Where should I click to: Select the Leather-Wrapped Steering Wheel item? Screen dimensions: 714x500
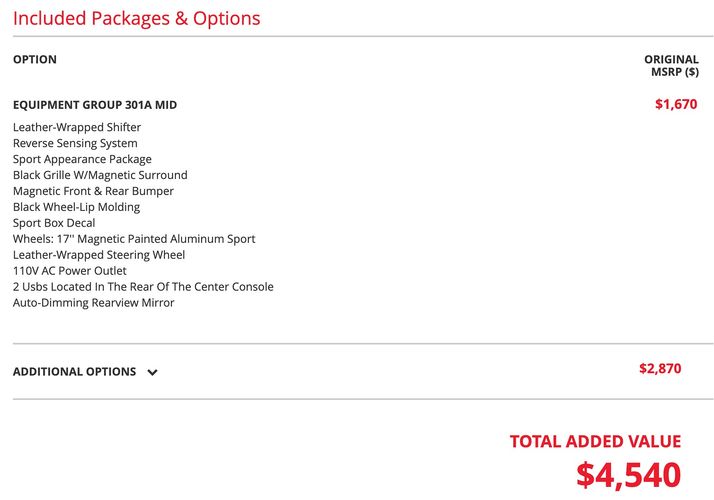pos(99,255)
